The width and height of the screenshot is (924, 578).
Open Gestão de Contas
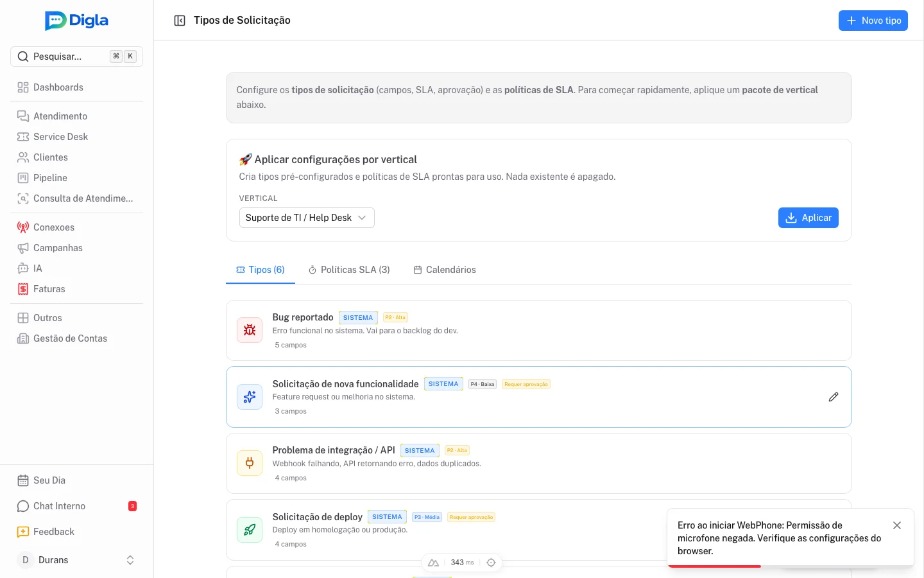point(77,338)
